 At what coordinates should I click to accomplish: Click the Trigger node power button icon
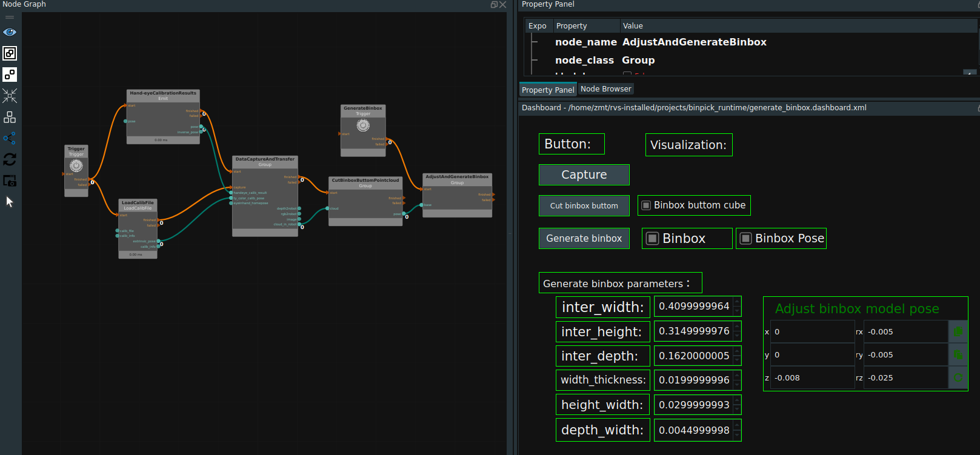pyautogui.click(x=76, y=165)
